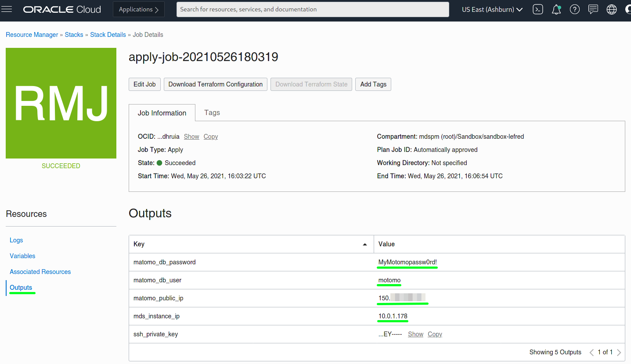This screenshot has width=631, height=364.
Task: Go to Stack Details breadcrumb
Action: click(x=108, y=35)
